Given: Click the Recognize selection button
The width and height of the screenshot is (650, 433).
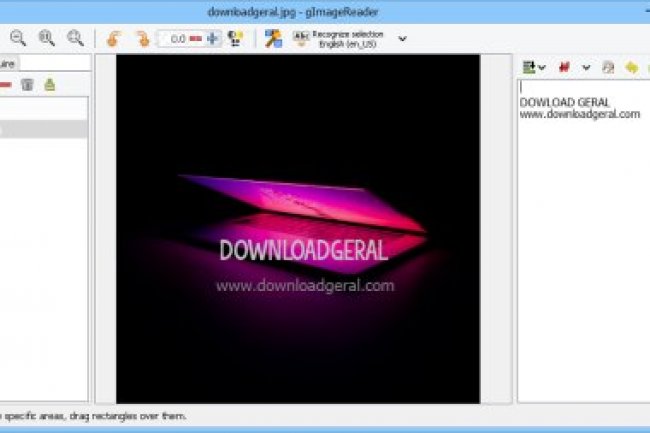Looking at the screenshot, I should click(339, 39).
